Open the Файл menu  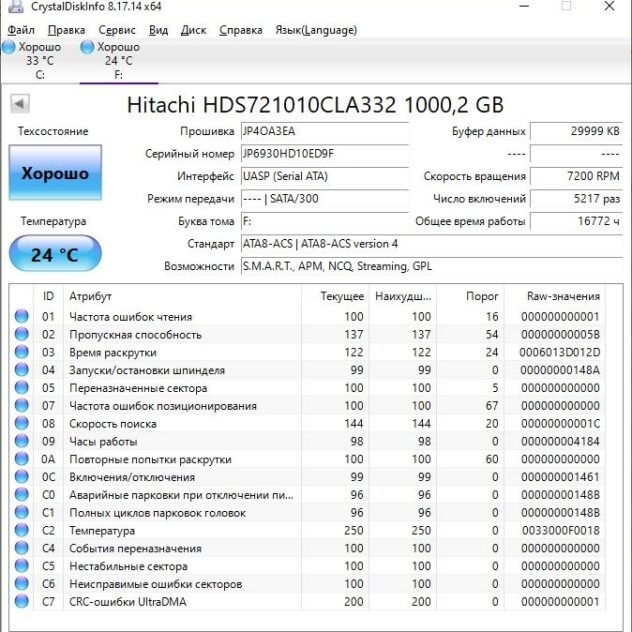tap(20, 30)
